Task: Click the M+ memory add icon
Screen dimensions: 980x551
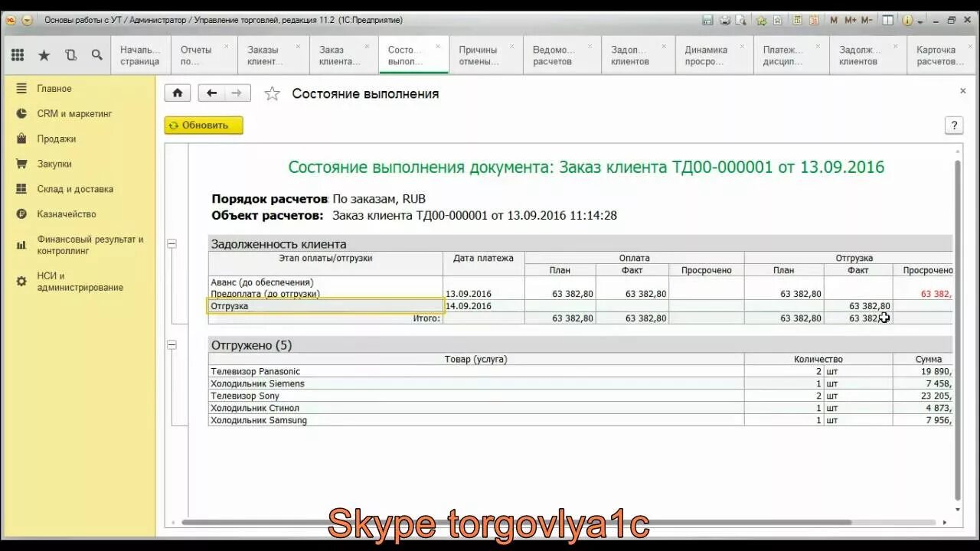Action: [851, 21]
